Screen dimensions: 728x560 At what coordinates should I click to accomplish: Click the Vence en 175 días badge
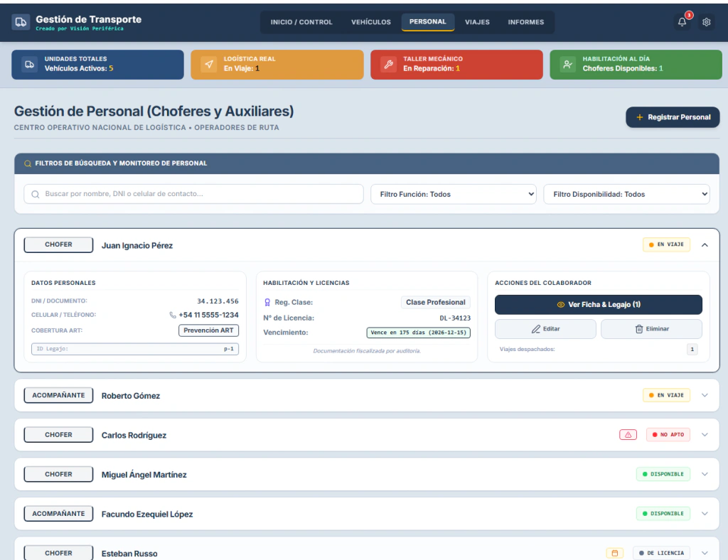coord(418,333)
